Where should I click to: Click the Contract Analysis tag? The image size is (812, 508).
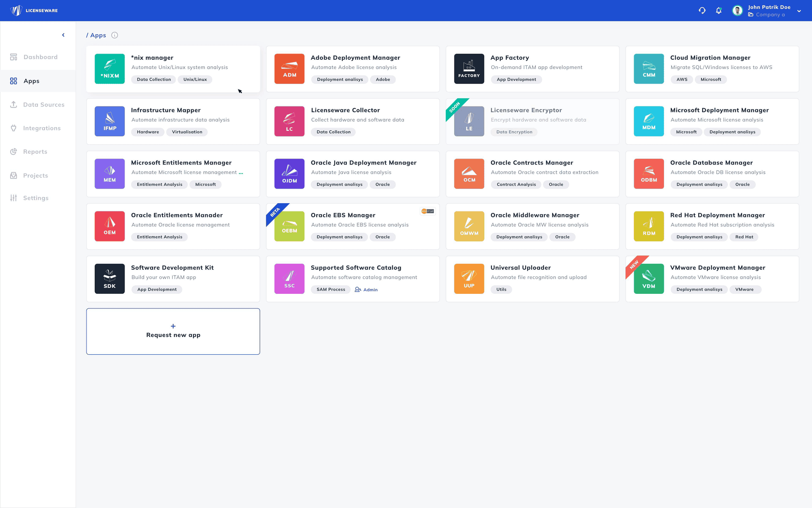(516, 185)
